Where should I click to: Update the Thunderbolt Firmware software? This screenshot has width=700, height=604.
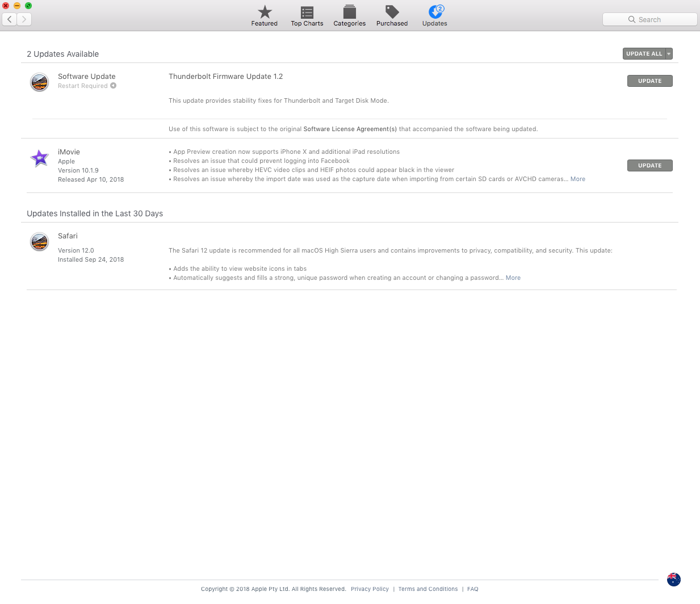pos(650,81)
